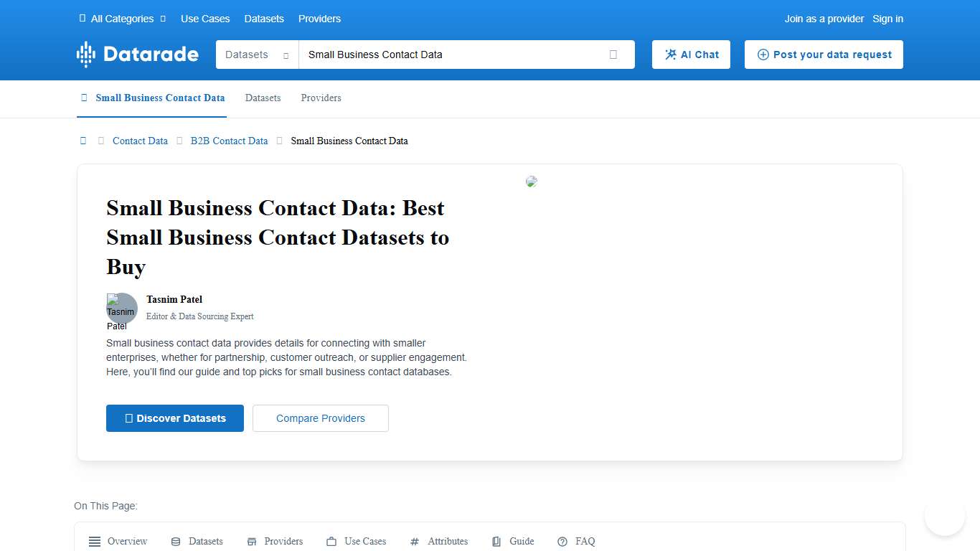Click the AI Chat sparkle icon
This screenshot has width=980, height=551.
pos(671,54)
